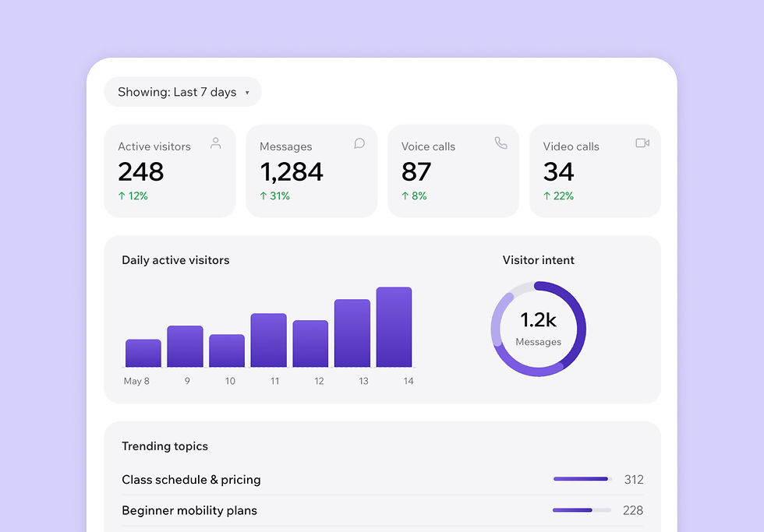Click the camera icon on Video calls card
The width and height of the screenshot is (764, 532).
point(642,143)
